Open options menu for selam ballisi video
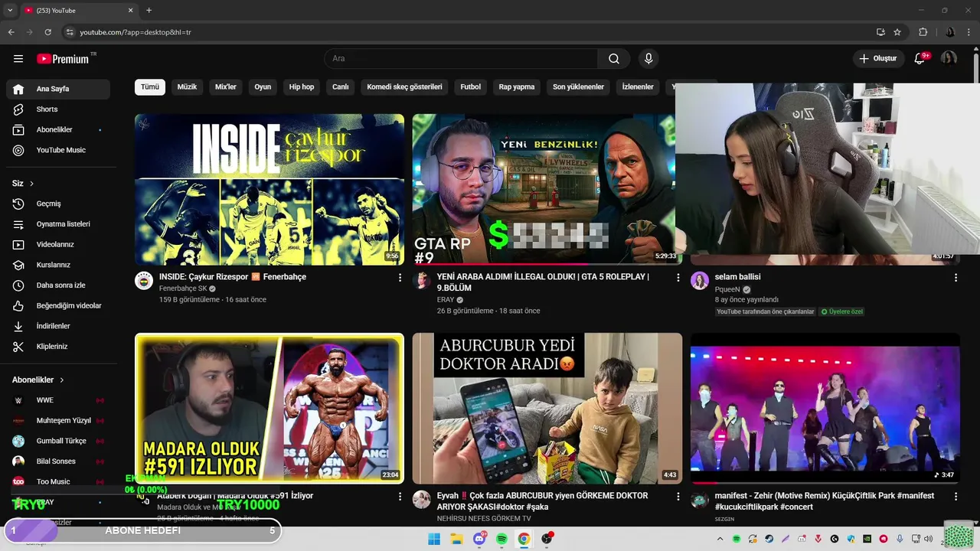980x551 pixels. click(x=955, y=278)
